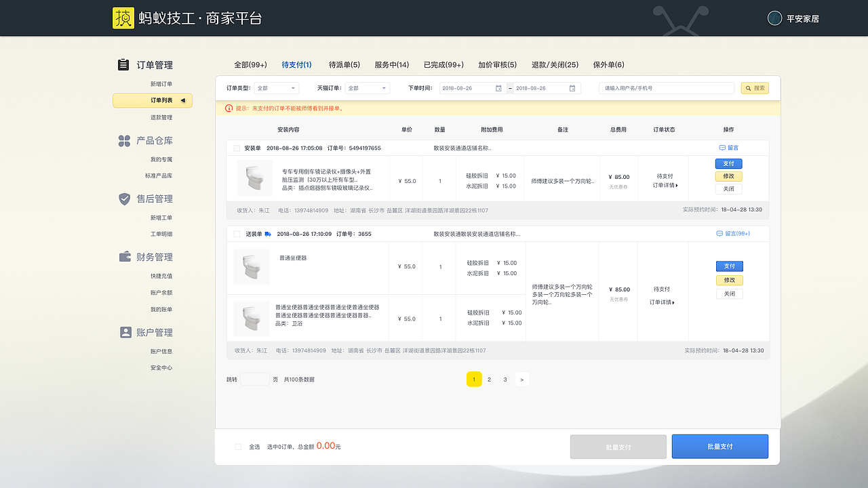Open the 已完成(99+) tab

[x=441, y=64]
